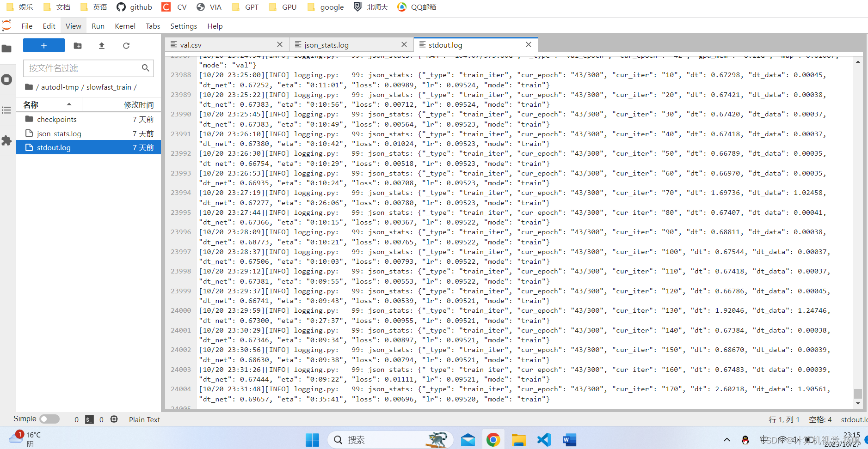The height and width of the screenshot is (449, 868).
Task: Close the stdout.log tab
Action: [x=529, y=44]
